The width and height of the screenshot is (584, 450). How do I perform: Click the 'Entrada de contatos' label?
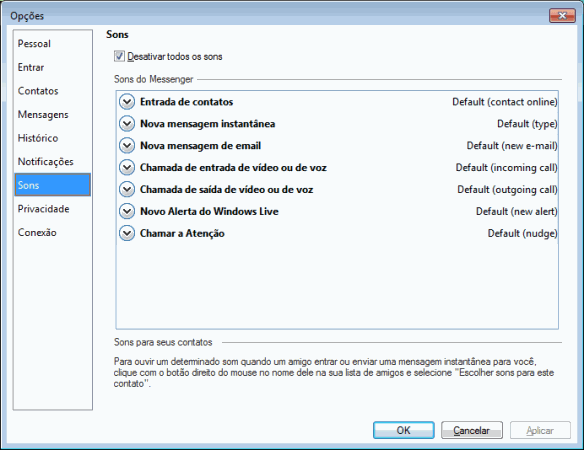click(x=187, y=102)
